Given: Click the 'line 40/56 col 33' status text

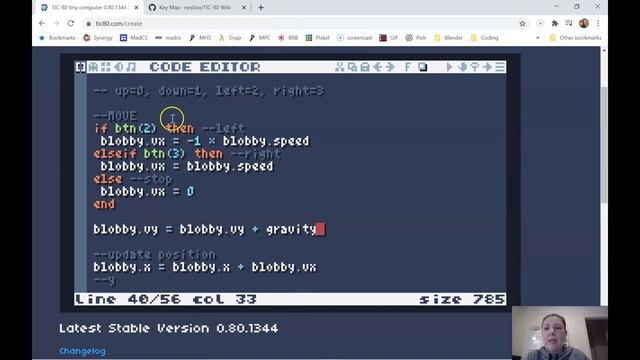Looking at the screenshot, I should (166, 299).
